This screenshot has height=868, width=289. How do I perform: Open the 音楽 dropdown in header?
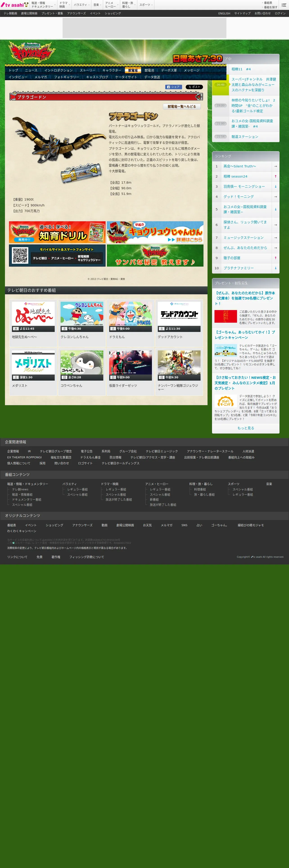97,5
